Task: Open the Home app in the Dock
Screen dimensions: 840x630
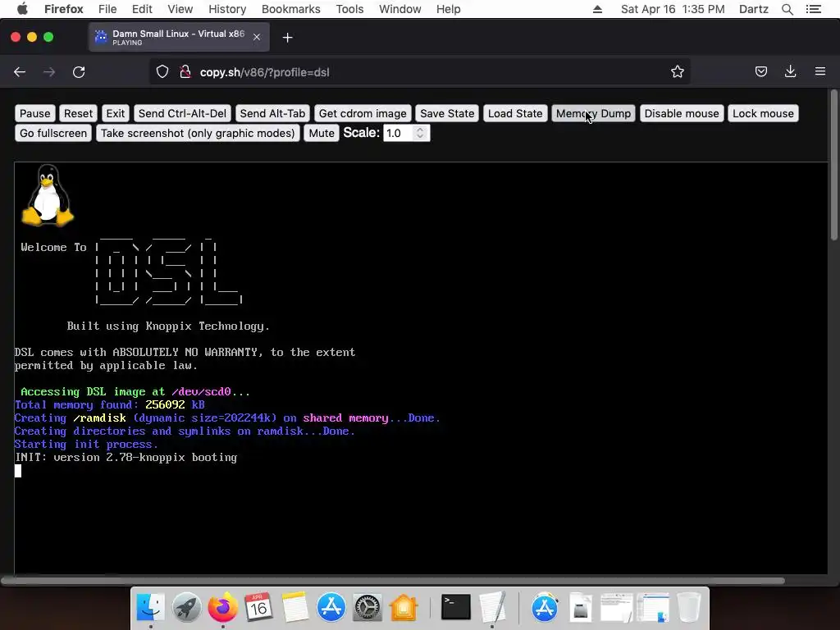Action: (x=404, y=608)
